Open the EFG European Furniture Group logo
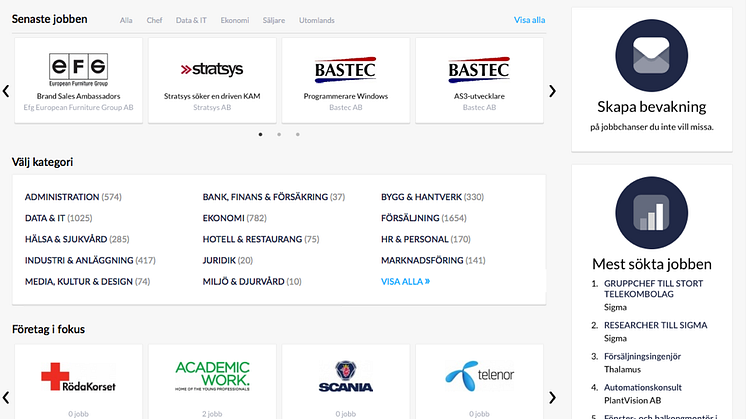 pyautogui.click(x=78, y=69)
